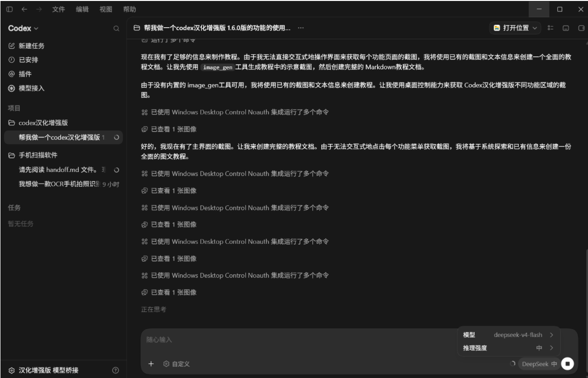This screenshot has width=588, height=378.
Task: Open the 推理强度 中 submenu
Action: [x=508, y=348]
